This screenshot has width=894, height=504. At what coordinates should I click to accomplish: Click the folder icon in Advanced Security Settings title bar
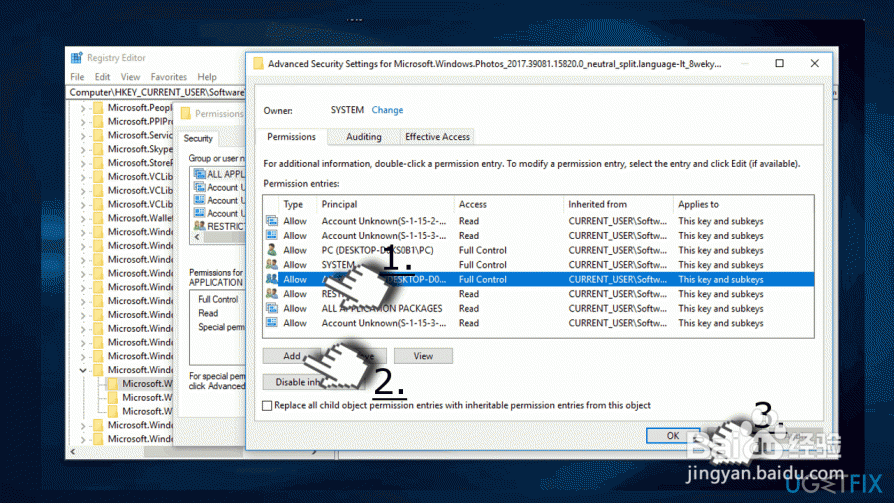click(258, 63)
